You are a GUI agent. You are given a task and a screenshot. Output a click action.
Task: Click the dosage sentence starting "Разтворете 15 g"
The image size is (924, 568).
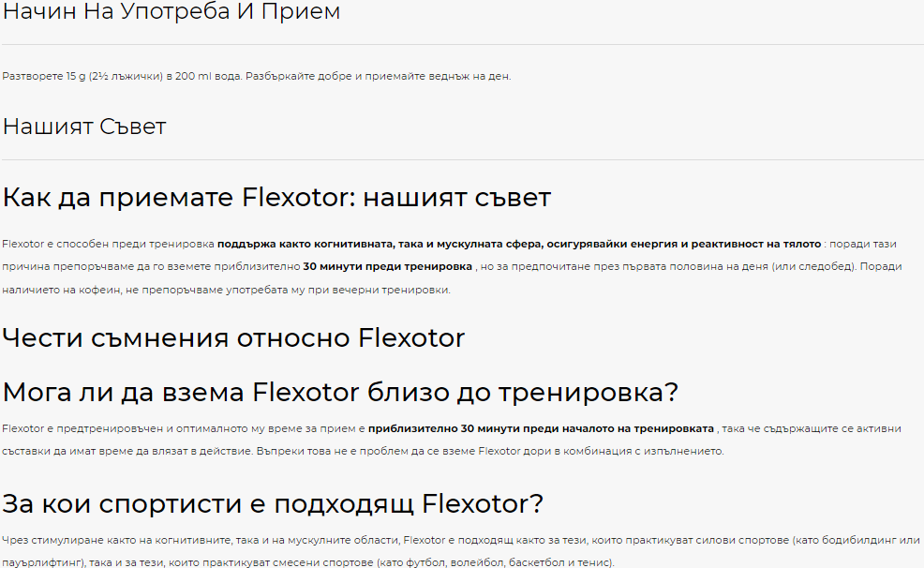257,76
